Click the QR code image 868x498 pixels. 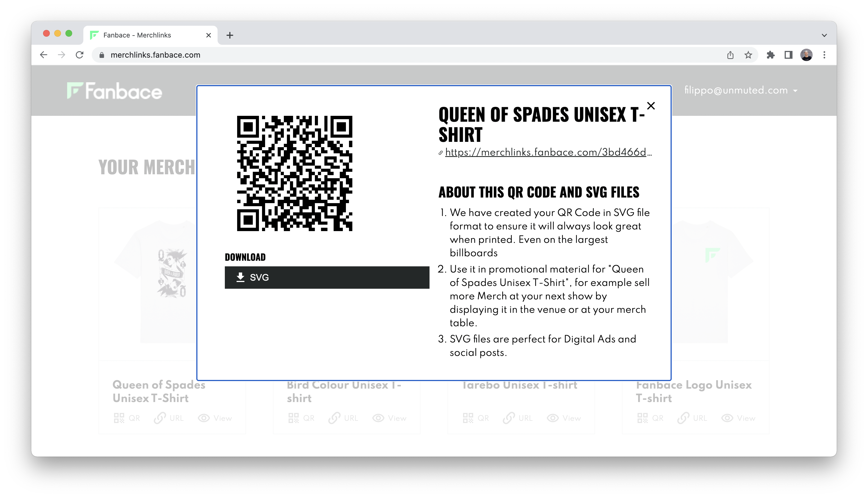(x=294, y=173)
